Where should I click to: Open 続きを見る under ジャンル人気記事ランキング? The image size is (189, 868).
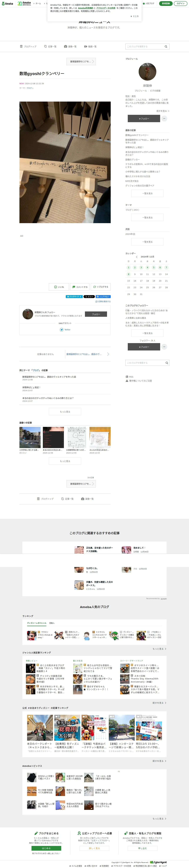159,703
